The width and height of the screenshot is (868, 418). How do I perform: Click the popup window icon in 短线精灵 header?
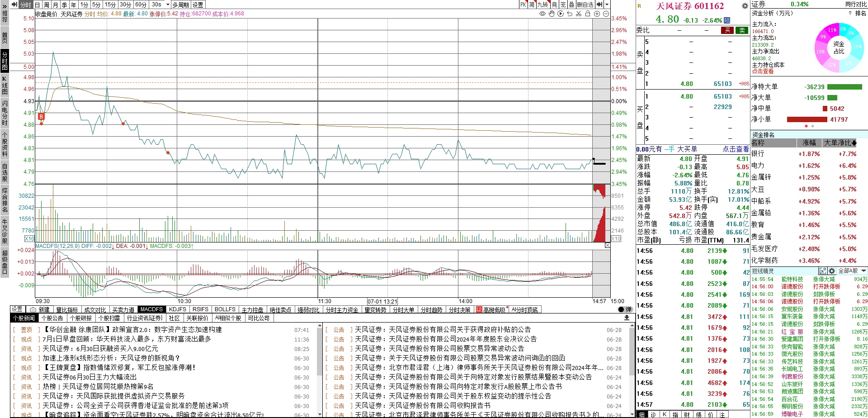tap(823, 271)
